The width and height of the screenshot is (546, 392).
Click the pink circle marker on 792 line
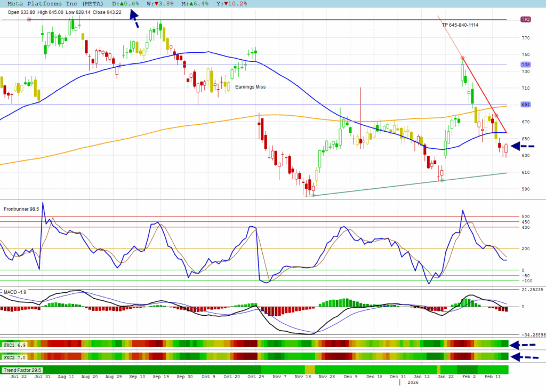pyautogui.click(x=29, y=19)
